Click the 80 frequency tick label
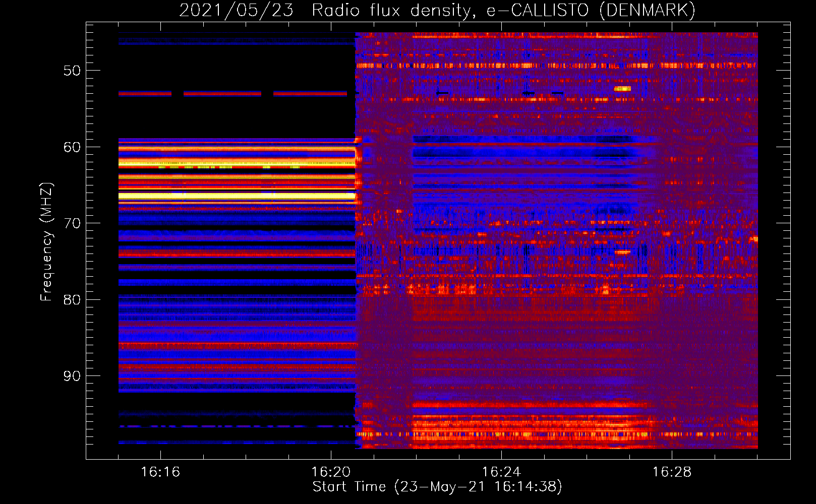The image size is (816, 504). 72,300
